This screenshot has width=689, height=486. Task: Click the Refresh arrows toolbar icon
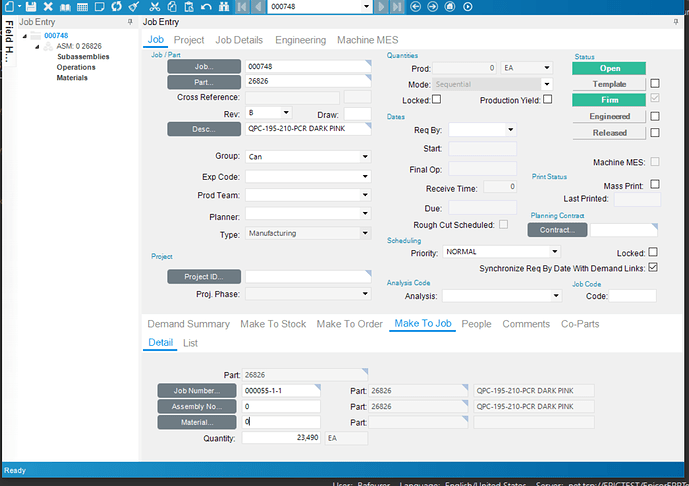pyautogui.click(x=116, y=7)
